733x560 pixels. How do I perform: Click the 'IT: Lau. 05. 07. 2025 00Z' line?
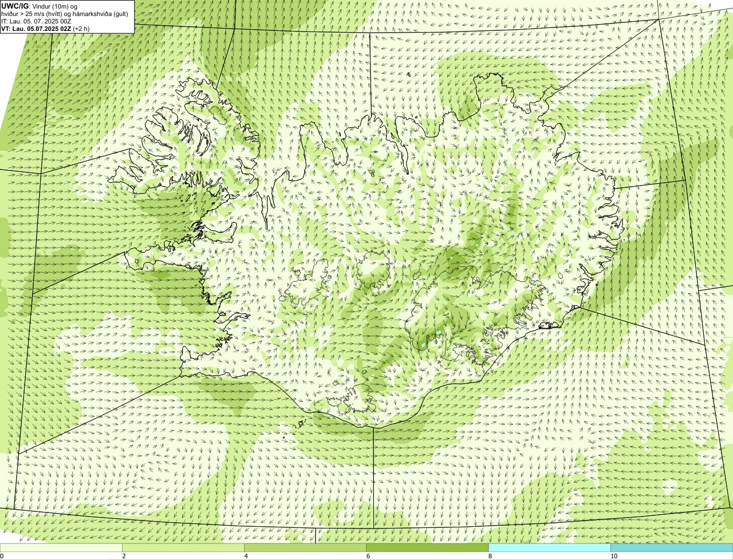(37, 21)
